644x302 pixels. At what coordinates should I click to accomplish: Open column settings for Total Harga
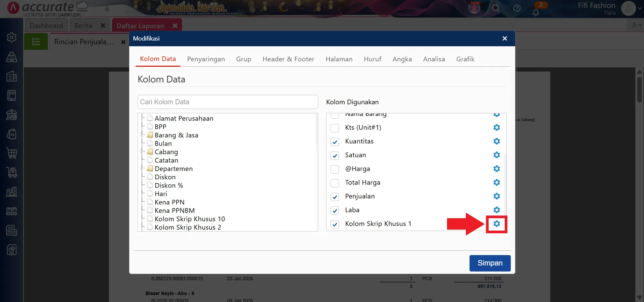pyautogui.click(x=496, y=182)
